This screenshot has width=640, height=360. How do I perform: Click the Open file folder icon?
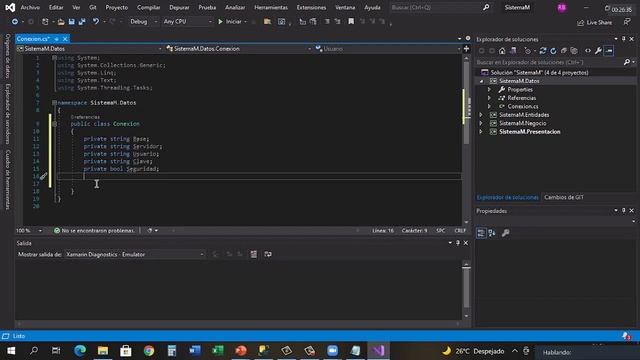point(61,22)
